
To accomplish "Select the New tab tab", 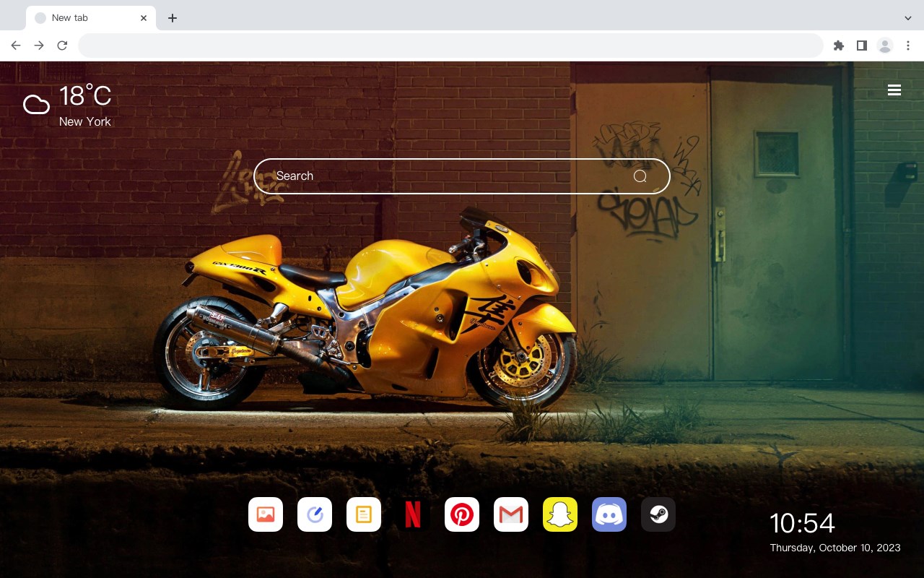I will point(91,18).
